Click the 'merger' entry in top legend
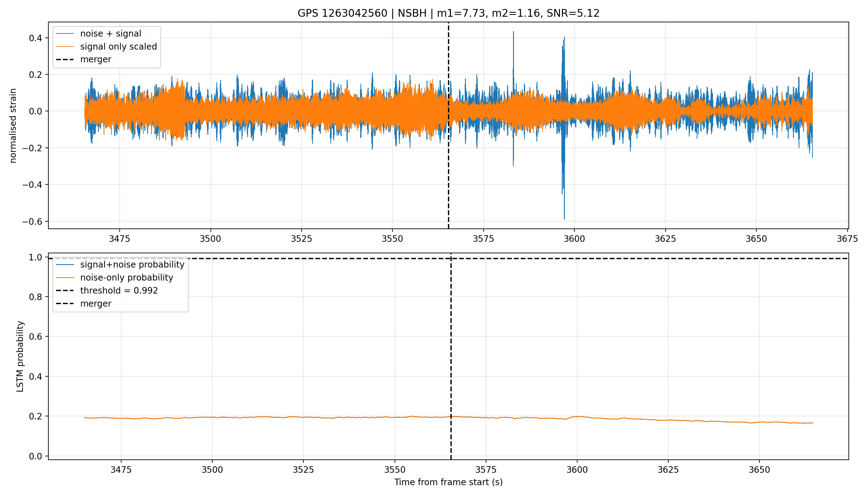This screenshot has height=496, width=868. point(83,59)
